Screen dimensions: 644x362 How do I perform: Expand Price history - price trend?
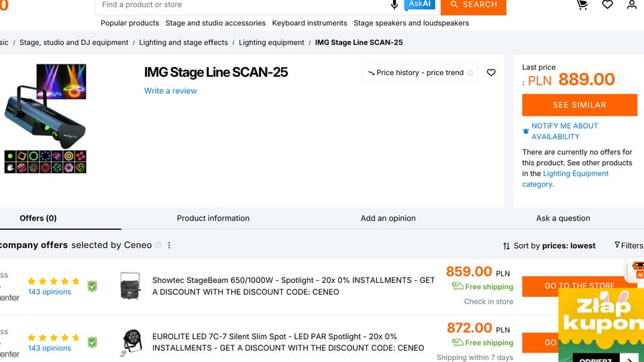point(420,72)
